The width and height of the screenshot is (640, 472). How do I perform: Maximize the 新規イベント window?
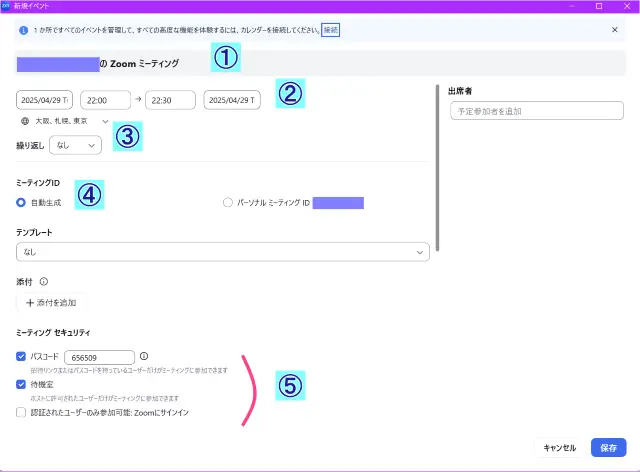click(x=599, y=6)
